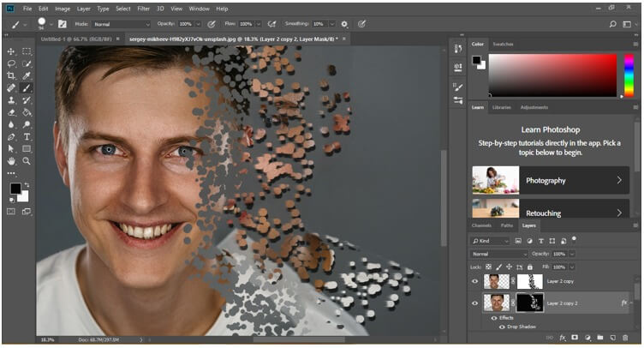Reset to default foreground and background colors

point(12,200)
